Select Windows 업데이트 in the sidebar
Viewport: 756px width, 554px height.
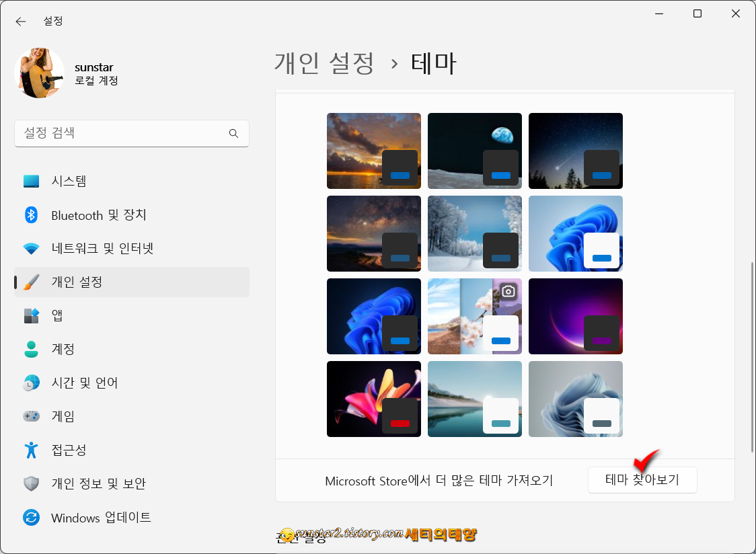click(x=100, y=518)
